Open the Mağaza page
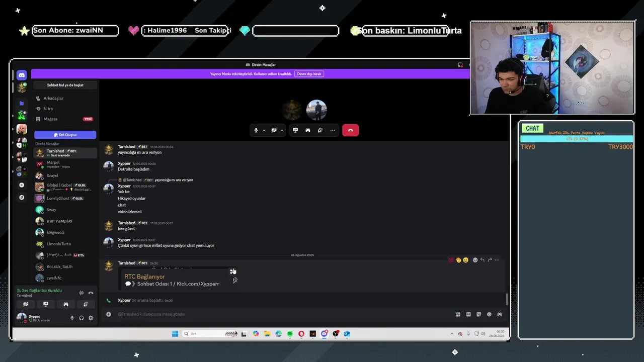The width and height of the screenshot is (644, 362). 65,119
